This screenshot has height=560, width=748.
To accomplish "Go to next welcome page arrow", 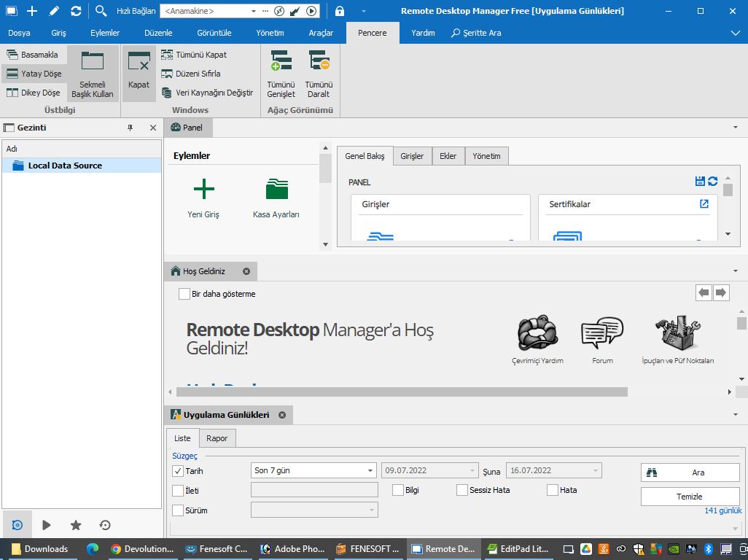I will coord(721,292).
